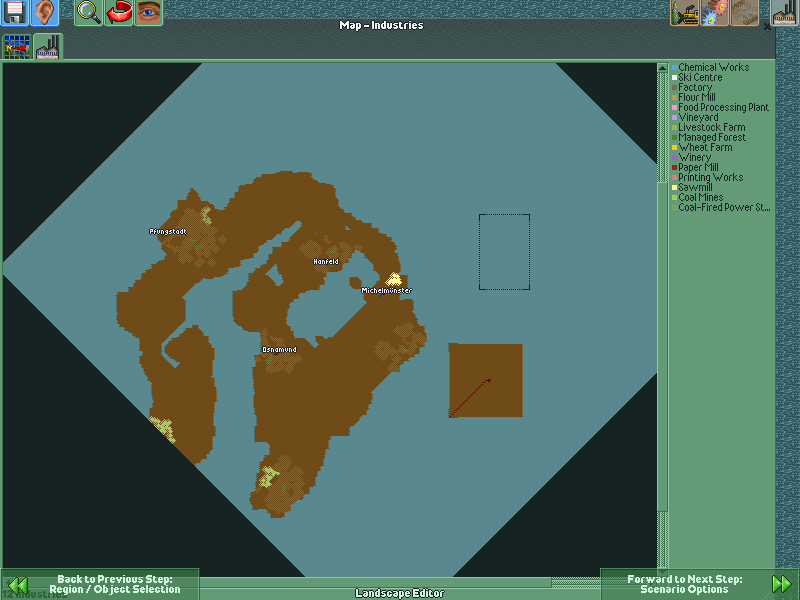Viewport: 800px width, 600px height.
Task: Select Sawmill in the legend list
Action: click(x=692, y=187)
